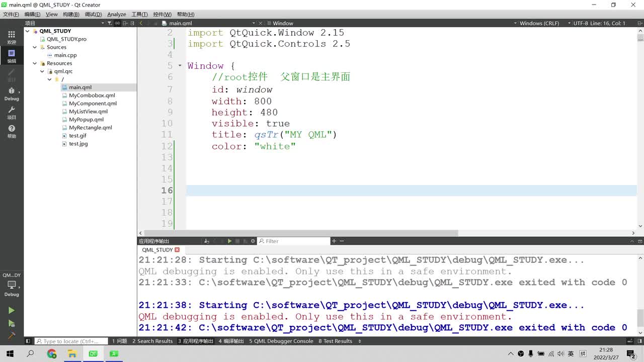Open the Debug mode sidebar icon
This screenshot has height=362, width=644.
pyautogui.click(x=12, y=94)
